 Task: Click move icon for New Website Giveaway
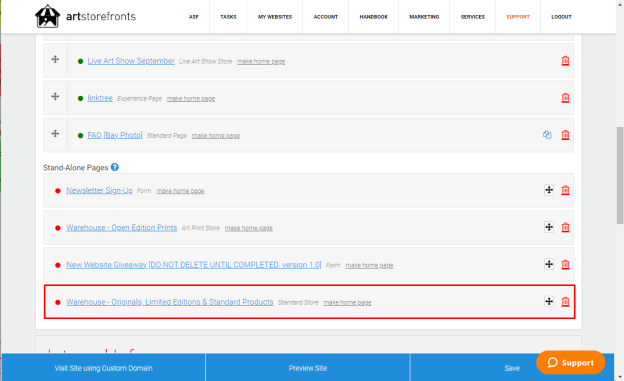tap(549, 264)
